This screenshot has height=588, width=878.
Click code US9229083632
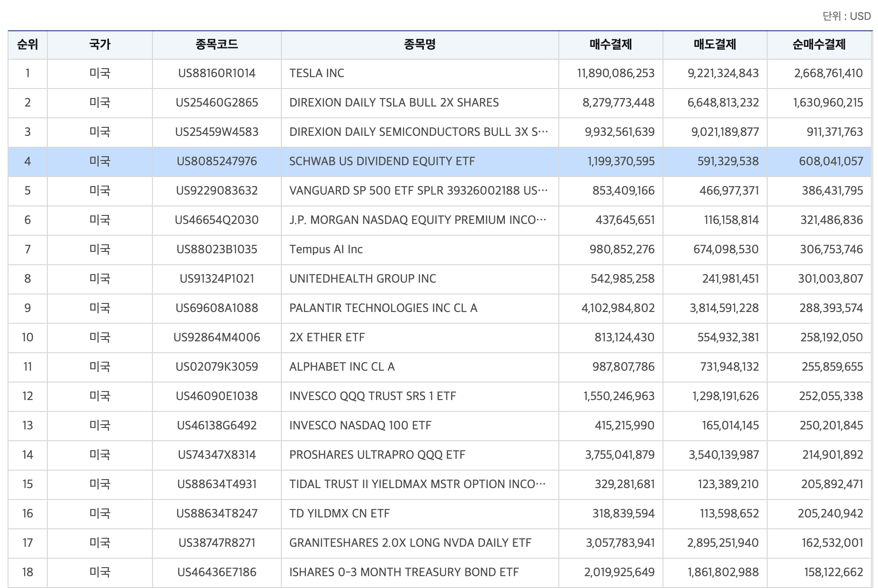[217, 191]
